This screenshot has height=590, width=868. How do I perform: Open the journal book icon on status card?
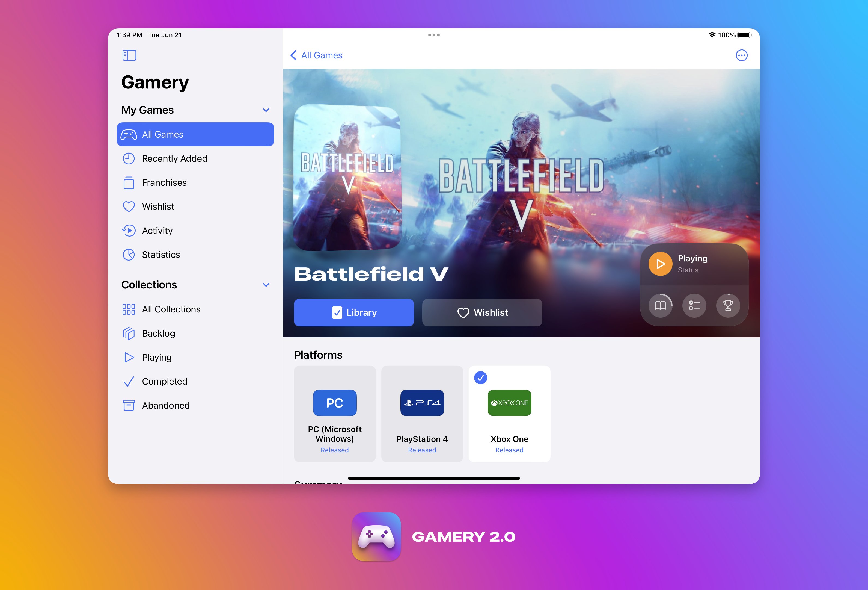[x=660, y=306]
